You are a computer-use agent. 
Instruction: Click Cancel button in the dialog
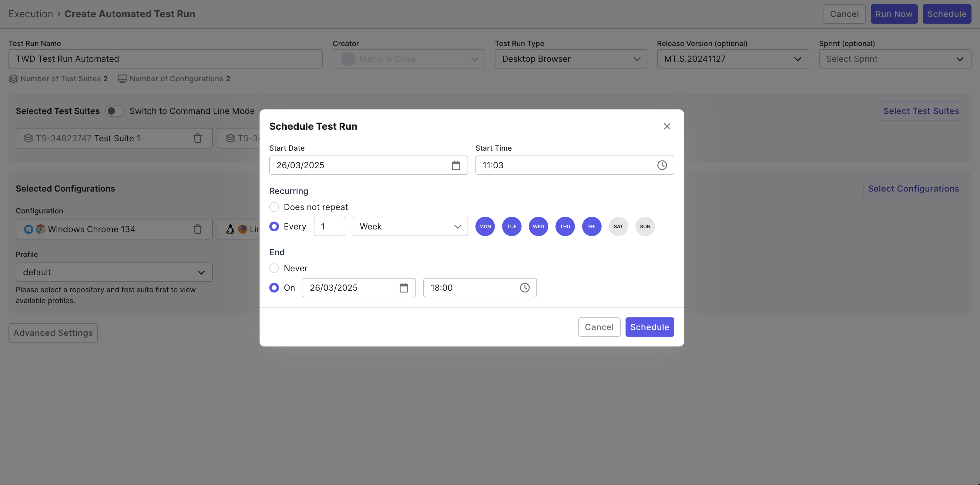pyautogui.click(x=599, y=327)
